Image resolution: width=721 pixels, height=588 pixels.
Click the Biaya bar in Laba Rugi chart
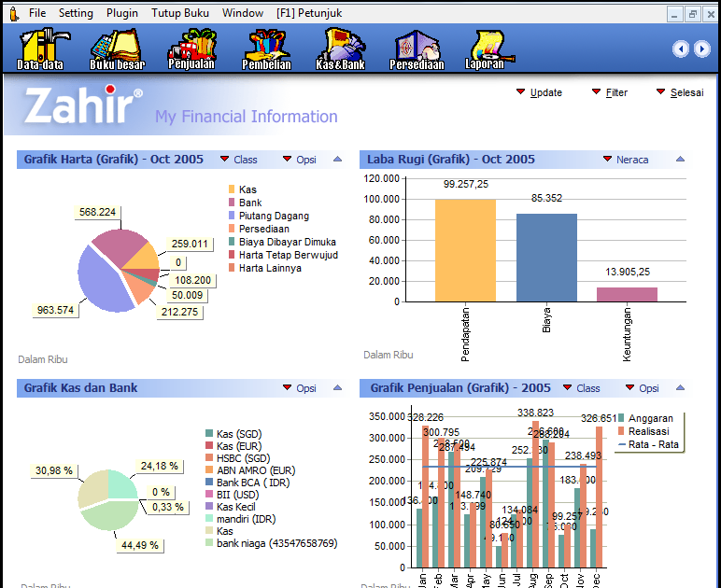(x=546, y=258)
